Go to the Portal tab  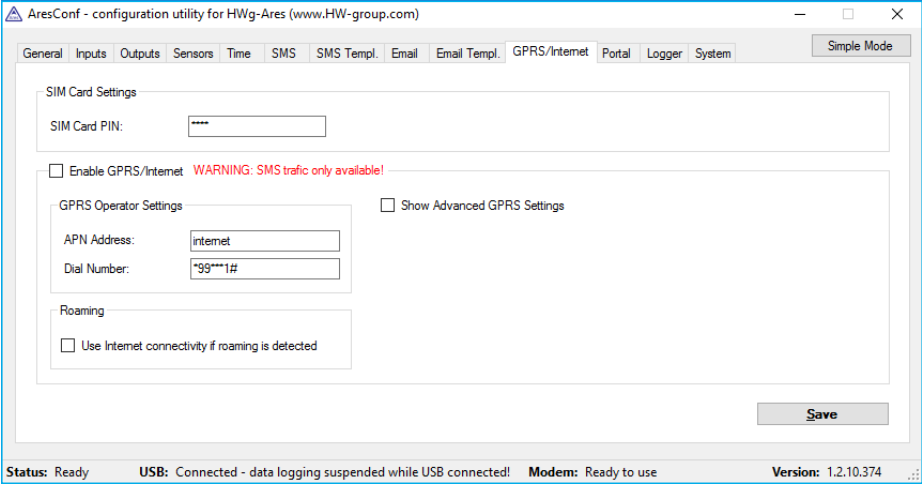point(616,54)
